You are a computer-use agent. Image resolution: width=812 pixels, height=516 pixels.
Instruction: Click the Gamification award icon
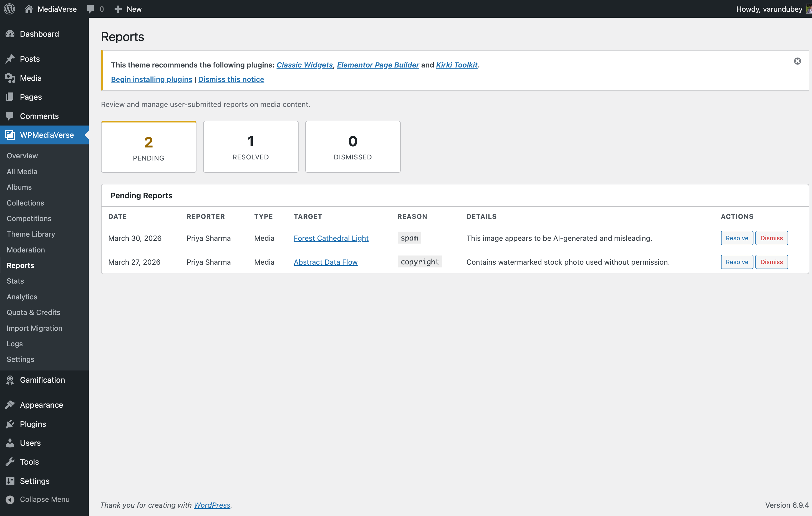(x=10, y=380)
